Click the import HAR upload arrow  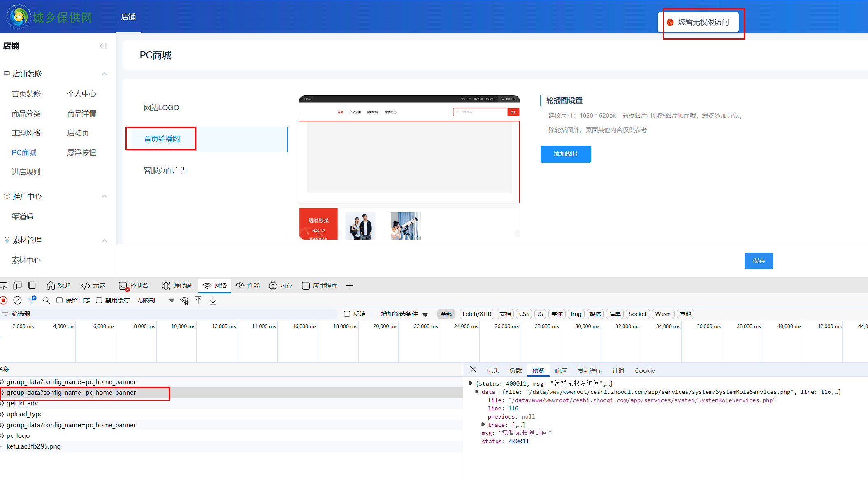[198, 300]
